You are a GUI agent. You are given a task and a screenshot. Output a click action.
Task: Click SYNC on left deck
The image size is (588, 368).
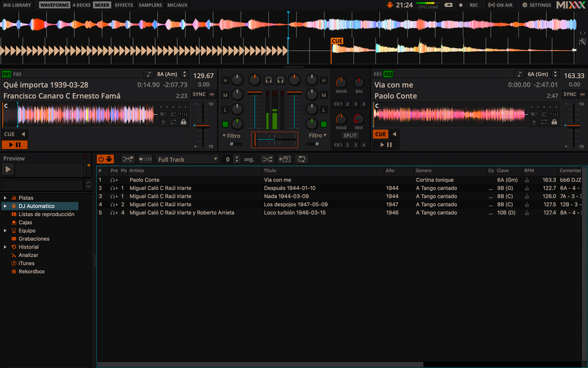199,94
